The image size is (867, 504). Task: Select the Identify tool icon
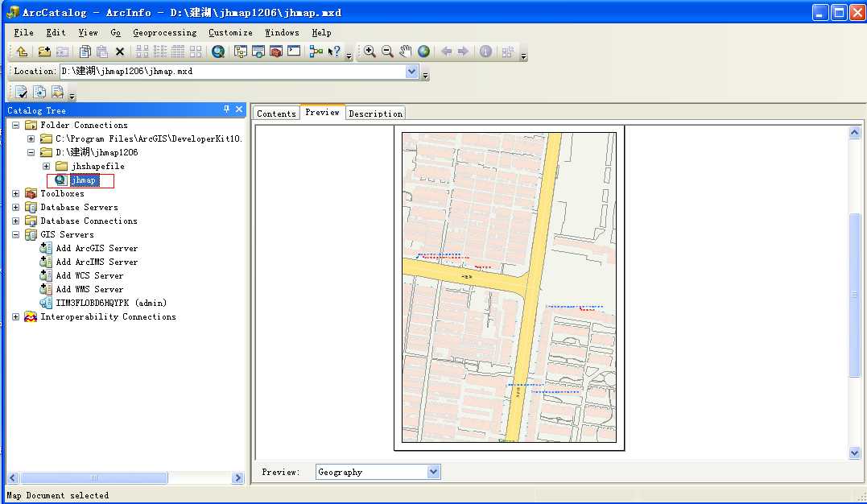pyautogui.click(x=485, y=52)
